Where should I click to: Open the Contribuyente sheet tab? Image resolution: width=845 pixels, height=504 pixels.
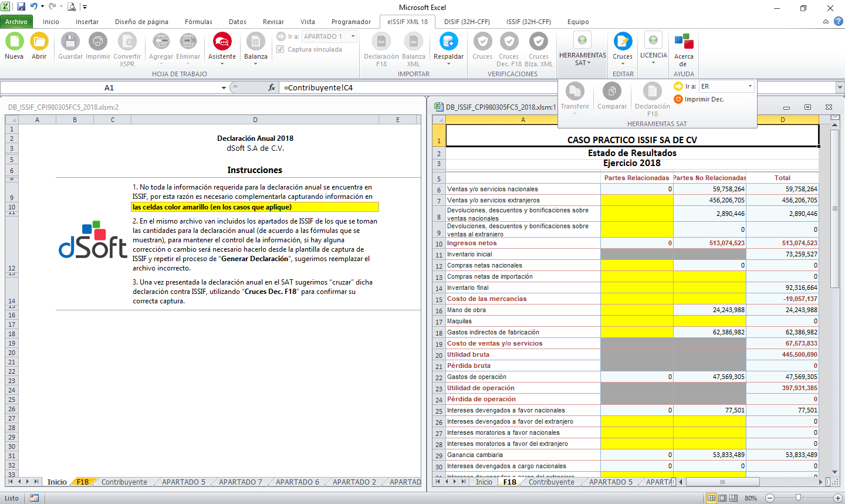coord(124,482)
